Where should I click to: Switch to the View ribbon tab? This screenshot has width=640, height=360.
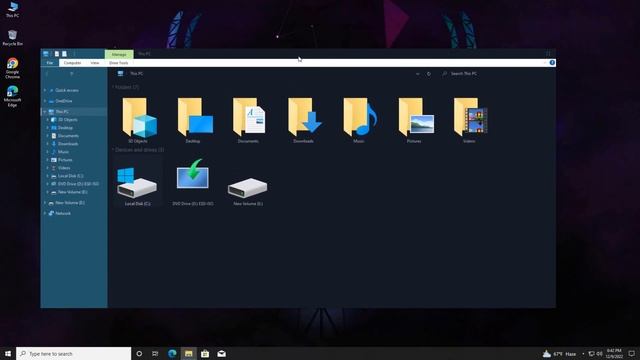pos(95,63)
